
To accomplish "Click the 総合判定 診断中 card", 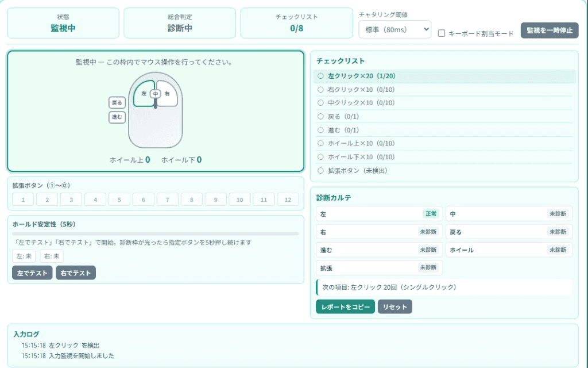I will pos(180,23).
